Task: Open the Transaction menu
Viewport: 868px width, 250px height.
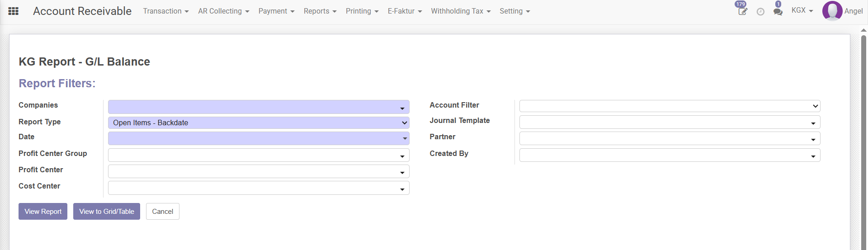Action: tap(165, 11)
